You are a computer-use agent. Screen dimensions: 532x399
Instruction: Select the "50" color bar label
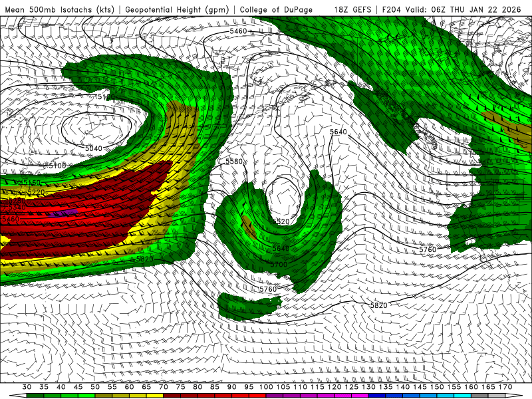pos(95,387)
